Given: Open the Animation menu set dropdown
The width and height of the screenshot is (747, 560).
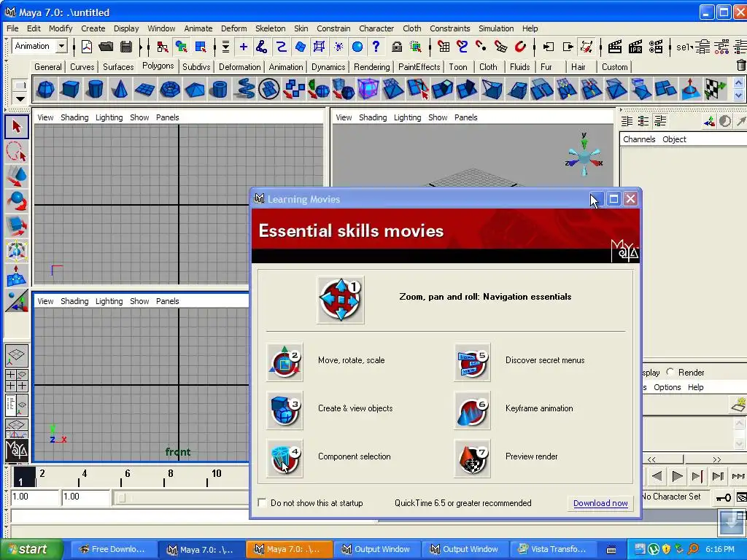Looking at the screenshot, I should (x=61, y=46).
